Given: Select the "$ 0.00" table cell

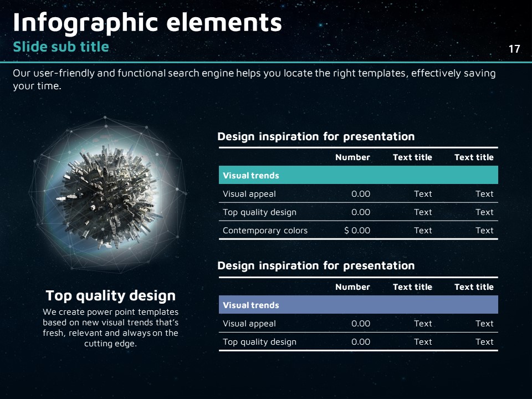Looking at the screenshot, I should click(x=357, y=231).
